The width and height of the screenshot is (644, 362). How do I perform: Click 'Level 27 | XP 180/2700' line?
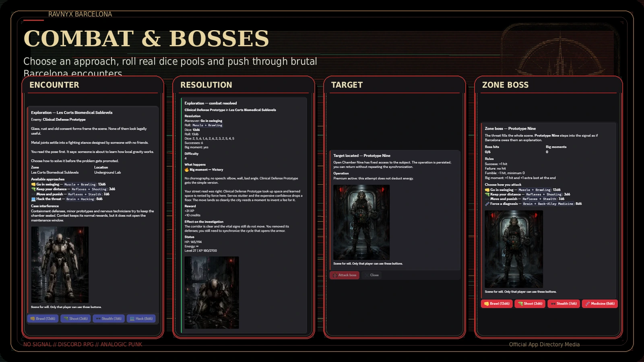(x=201, y=251)
